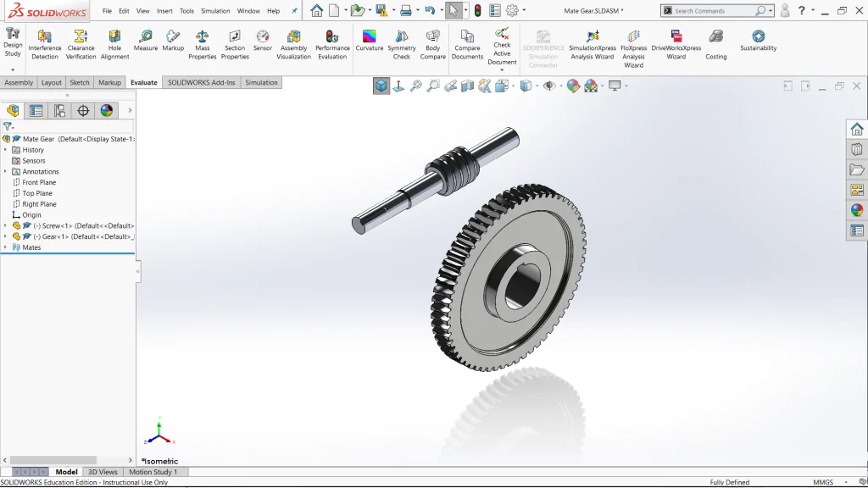Expand the Annotations folder

[x=6, y=171]
